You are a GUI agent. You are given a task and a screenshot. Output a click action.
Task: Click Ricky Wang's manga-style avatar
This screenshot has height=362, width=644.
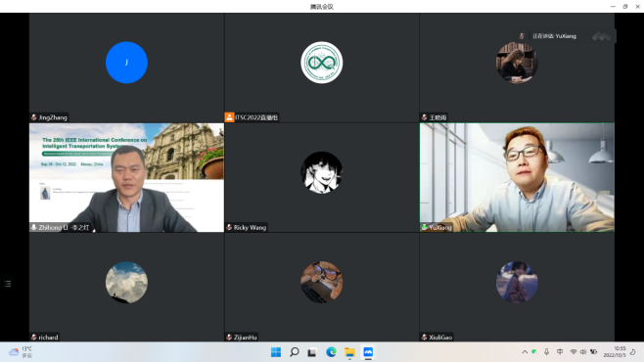point(322,172)
